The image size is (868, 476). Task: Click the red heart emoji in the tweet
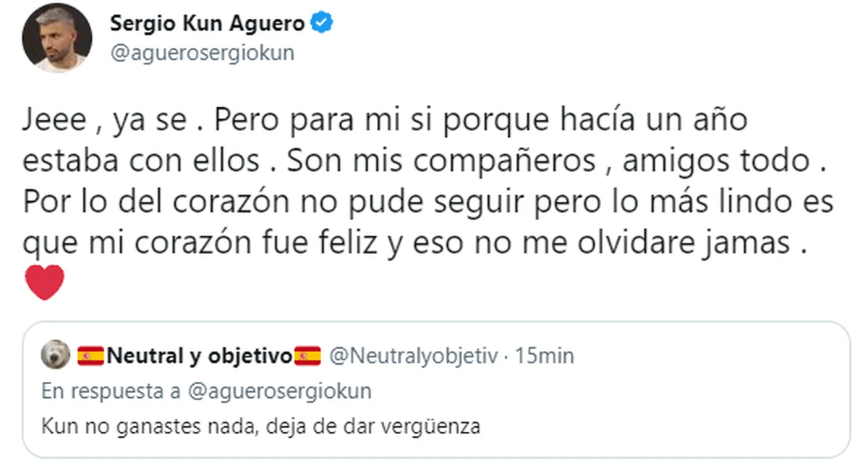[46, 283]
